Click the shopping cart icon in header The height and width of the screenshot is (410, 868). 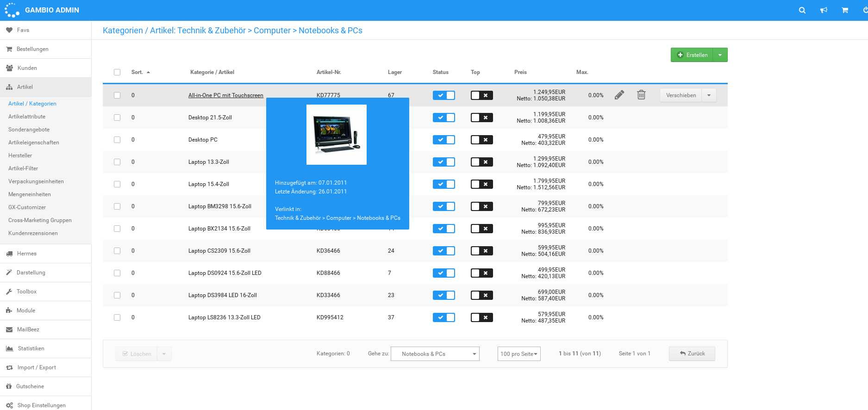[x=845, y=10]
